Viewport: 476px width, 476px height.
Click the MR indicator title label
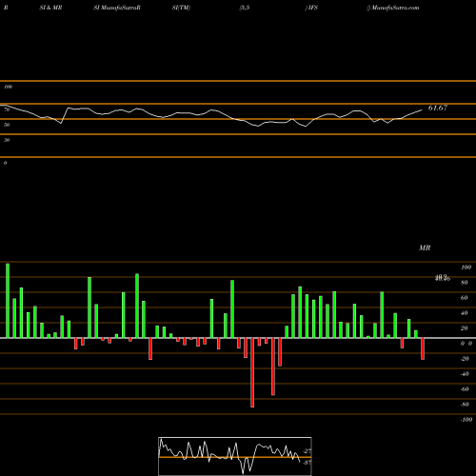pyautogui.click(x=425, y=248)
